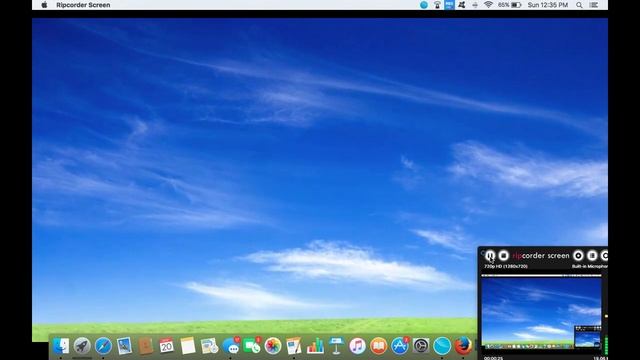The image size is (640, 360).
Task: Click the green audio level meter
Action: [x=606, y=345]
